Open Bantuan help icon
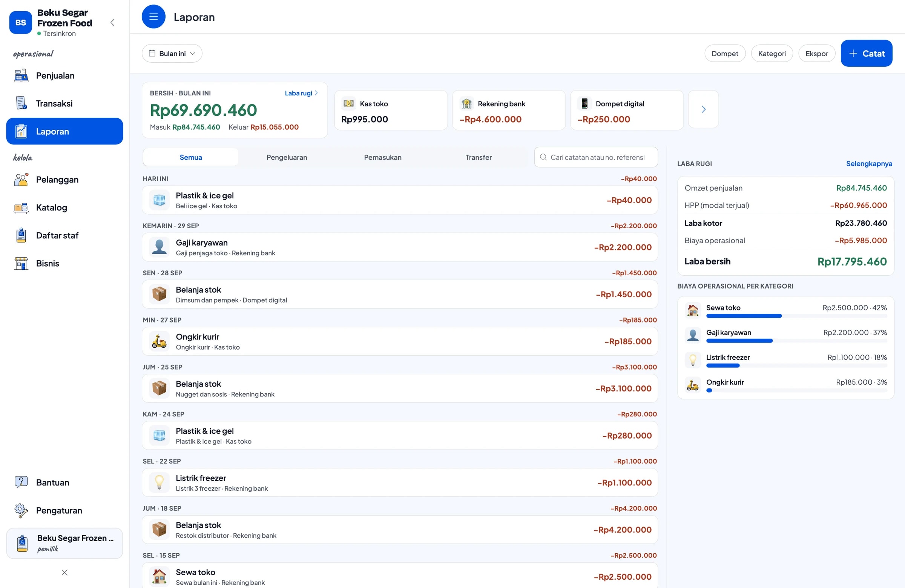This screenshot has width=905, height=588. click(x=21, y=482)
